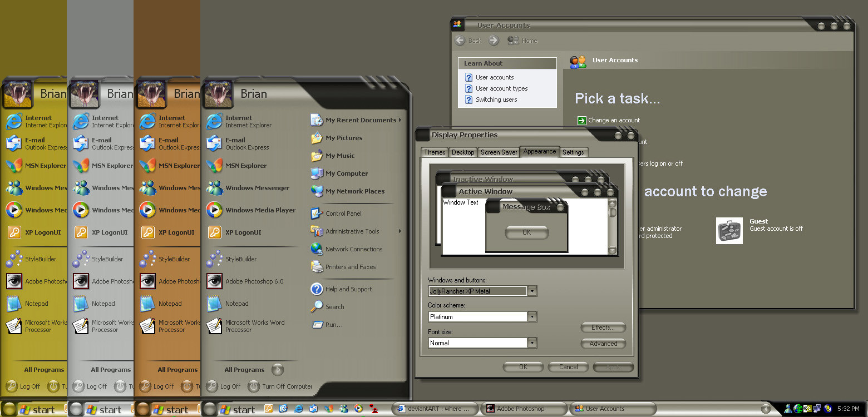The height and width of the screenshot is (417, 868).
Task: Click Log Off in the gray Start menu
Action: pyautogui.click(x=223, y=386)
